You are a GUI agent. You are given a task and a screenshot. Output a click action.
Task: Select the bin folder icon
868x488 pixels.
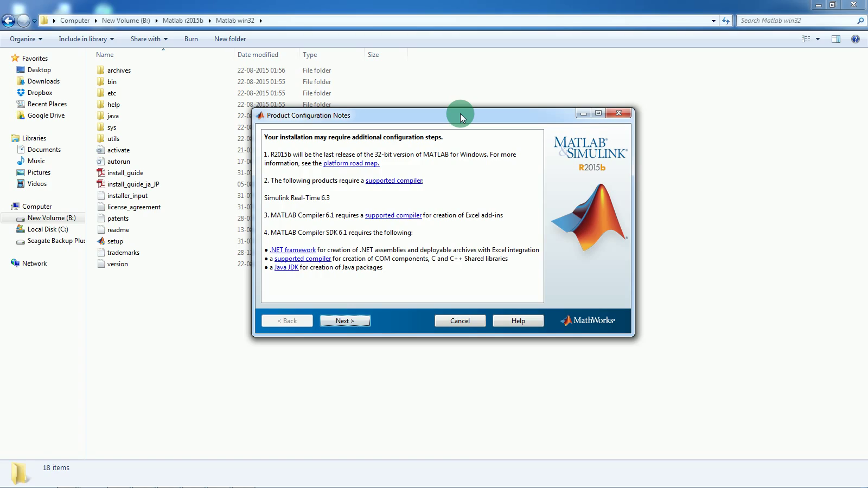100,81
